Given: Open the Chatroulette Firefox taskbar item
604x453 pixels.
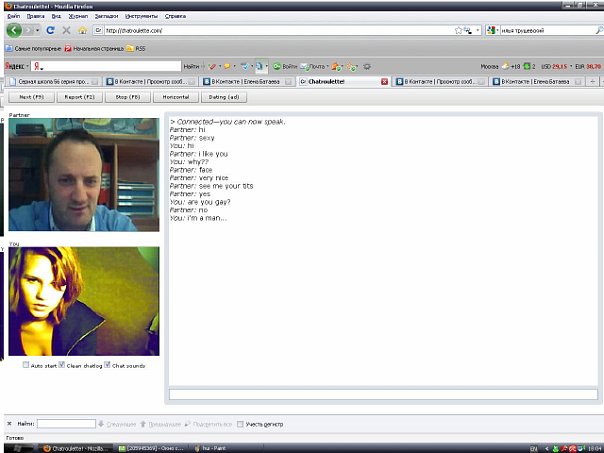Looking at the screenshot, I should tap(75, 448).
